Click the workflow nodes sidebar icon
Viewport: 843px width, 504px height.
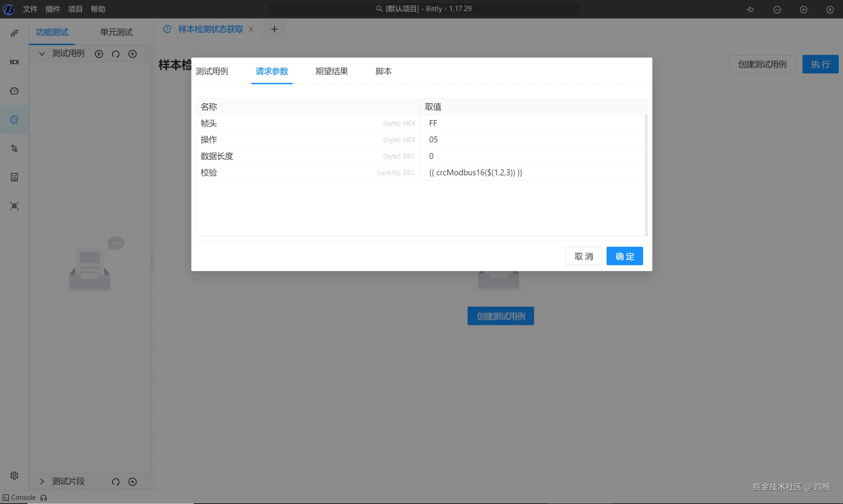coord(14,148)
